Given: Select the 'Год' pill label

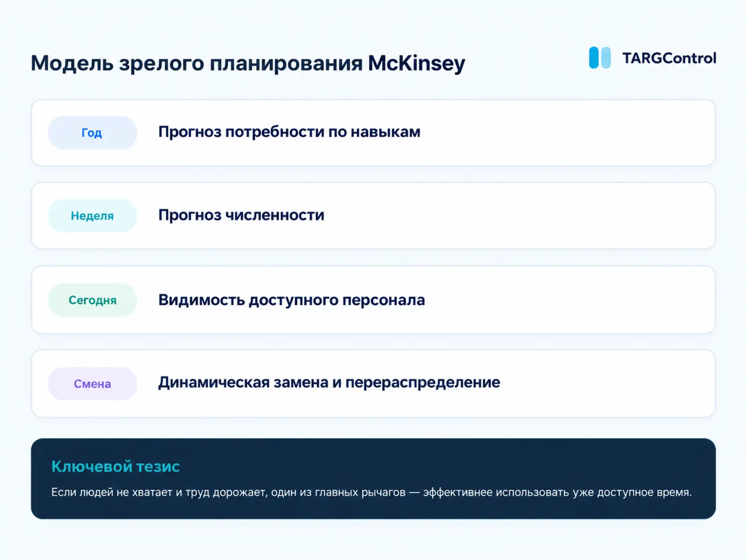Looking at the screenshot, I should click(92, 133).
